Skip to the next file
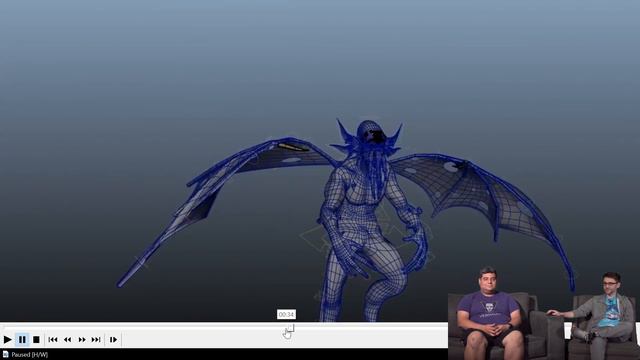640x360 pixels. 96,339
